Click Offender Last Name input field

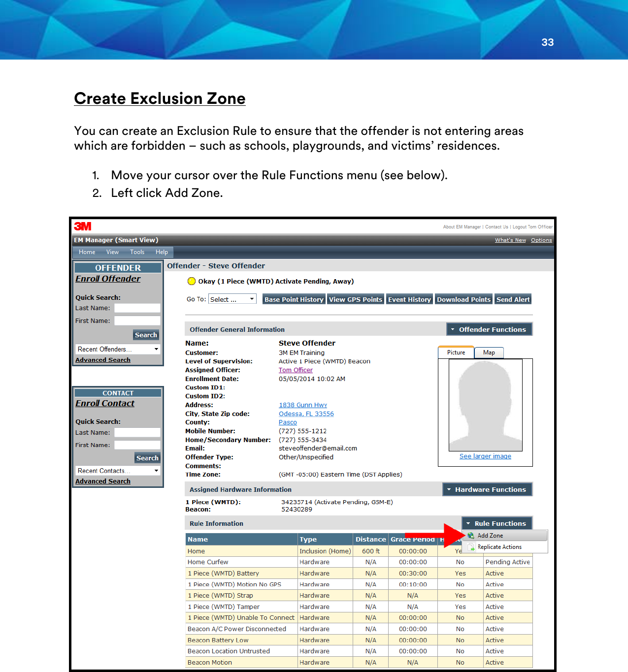[137, 308]
